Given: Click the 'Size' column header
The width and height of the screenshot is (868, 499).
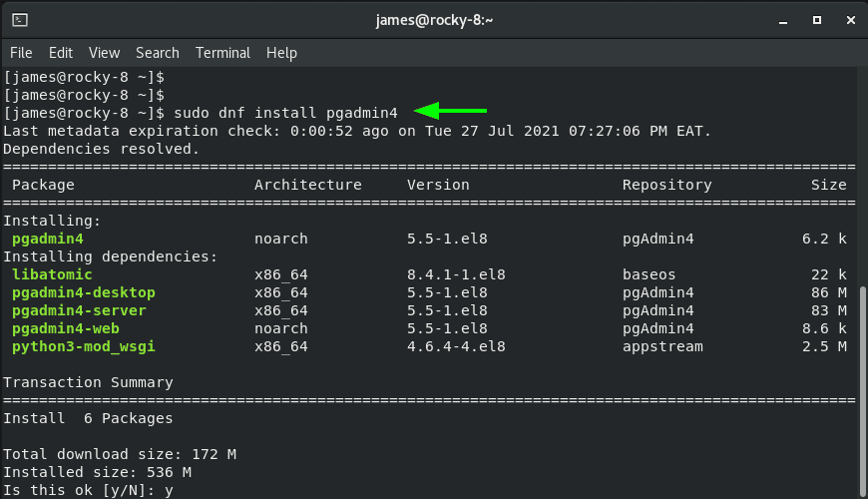Looking at the screenshot, I should click(x=829, y=185).
